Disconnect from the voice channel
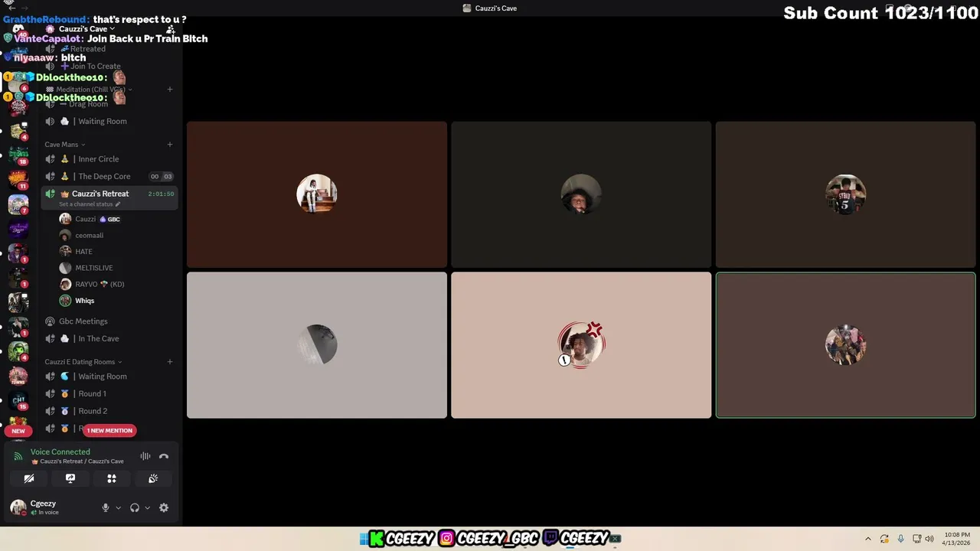Screen dimensions: 980x551 [x=164, y=456]
